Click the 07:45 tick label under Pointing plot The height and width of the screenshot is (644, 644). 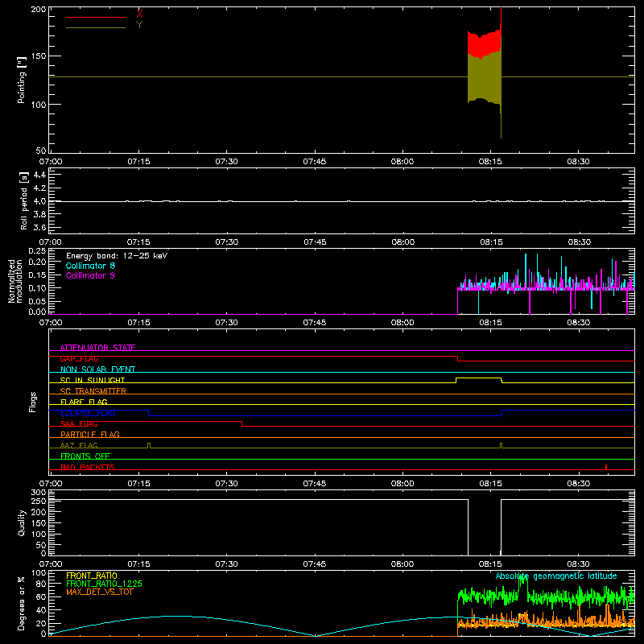[x=315, y=162]
